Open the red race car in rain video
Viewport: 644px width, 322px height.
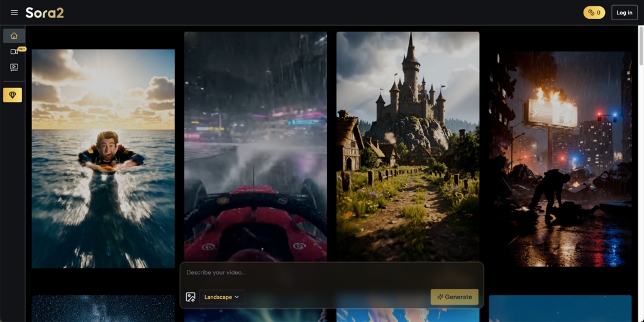255,147
